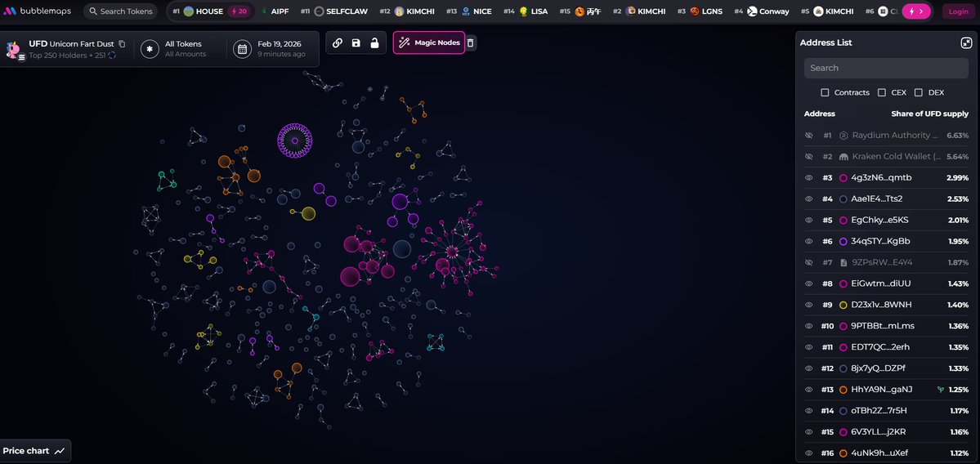The height and width of the screenshot is (464, 980).
Task: Open the Feb 19, 2026 date picker
Action: click(270, 49)
